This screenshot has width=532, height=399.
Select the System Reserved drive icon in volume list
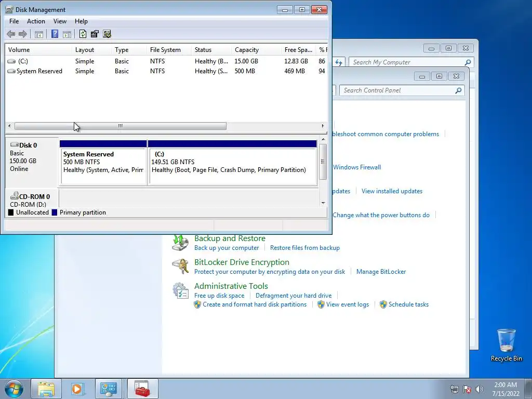[x=11, y=71]
